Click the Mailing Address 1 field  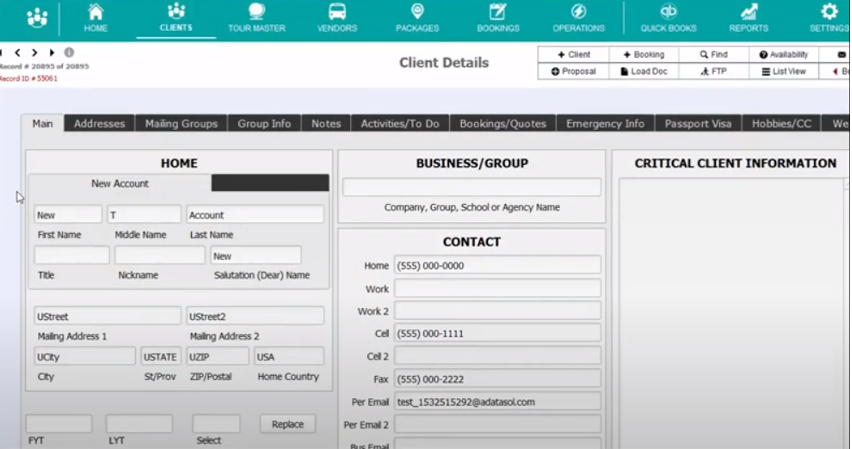click(107, 316)
